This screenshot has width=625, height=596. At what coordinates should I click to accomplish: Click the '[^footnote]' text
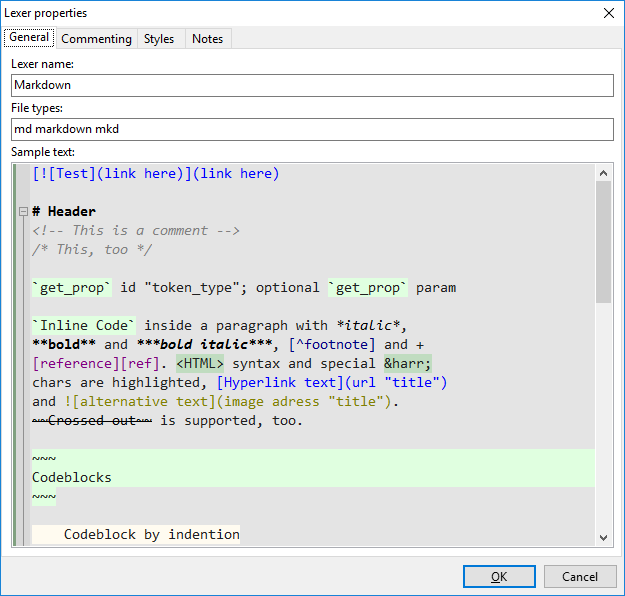[x=332, y=344]
